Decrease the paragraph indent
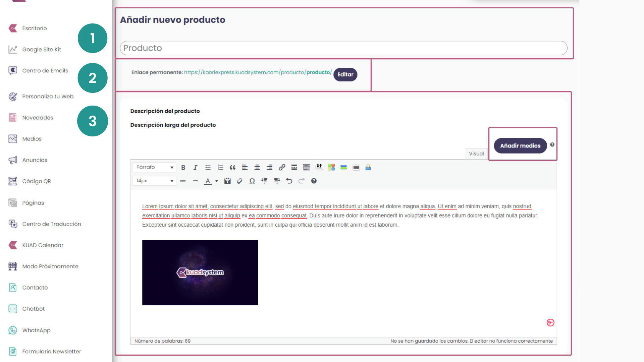 264,181
